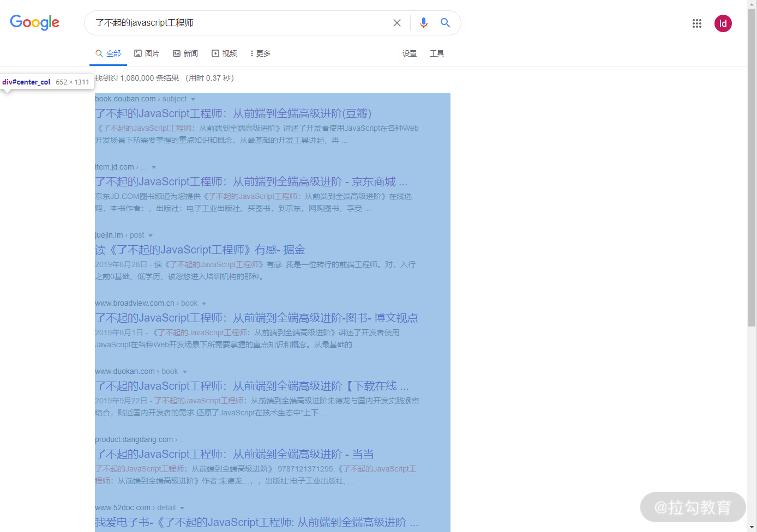The height and width of the screenshot is (532, 757).
Task: Expand dropdown arrow next to www.broadview.com.cn
Action: point(204,304)
